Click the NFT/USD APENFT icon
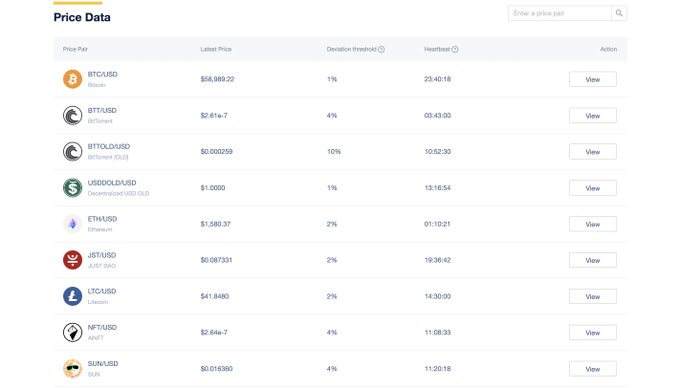The height and width of the screenshot is (388, 679). point(72,333)
